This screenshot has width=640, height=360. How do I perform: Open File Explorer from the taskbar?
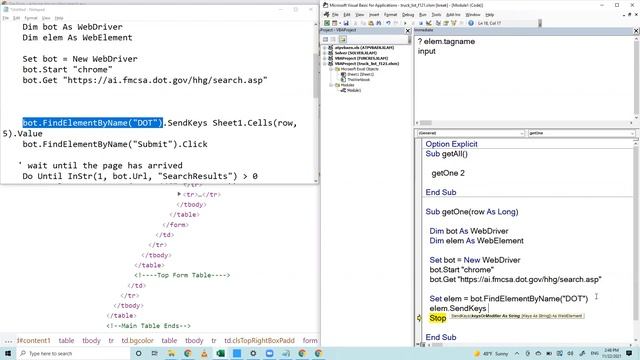pos(171,353)
